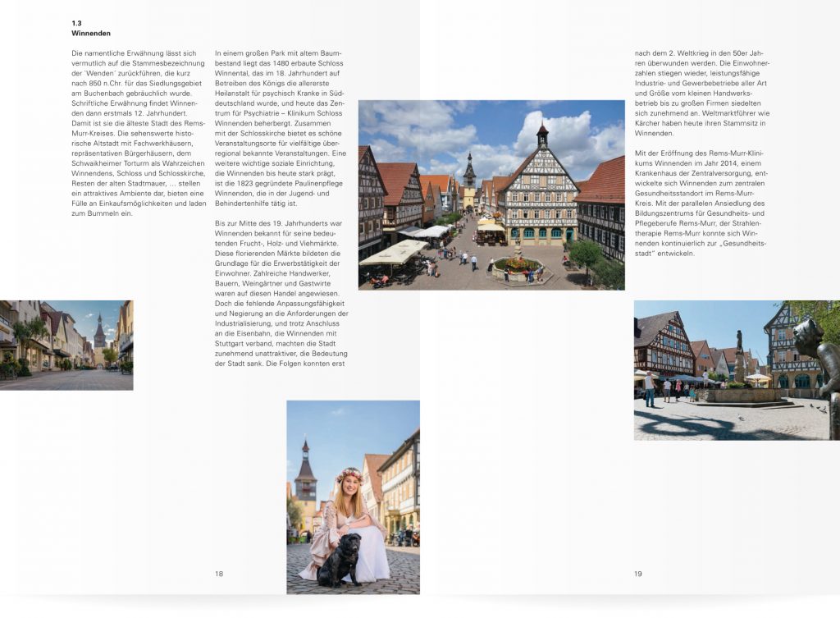840x618 pixels.
Task: Click the woman's flower crown
Action: [x=349, y=475]
